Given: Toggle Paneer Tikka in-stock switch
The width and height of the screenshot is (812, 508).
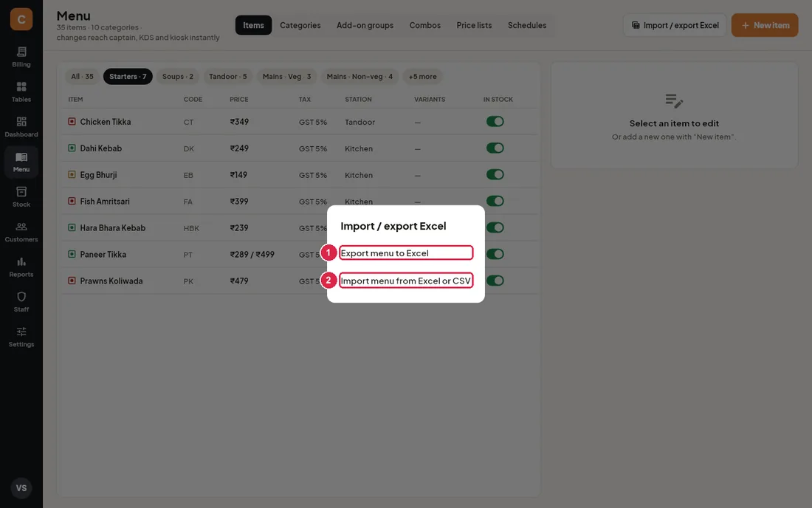Looking at the screenshot, I should [495, 254].
